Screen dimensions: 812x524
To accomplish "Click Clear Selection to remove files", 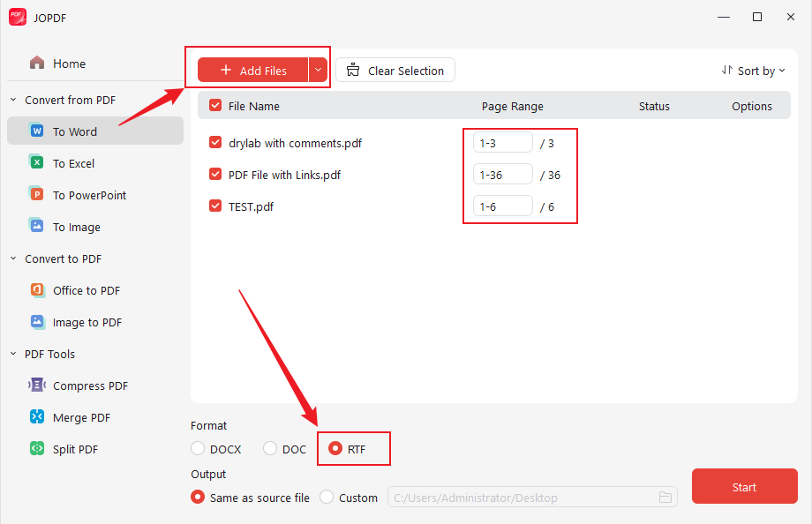I will (x=395, y=69).
